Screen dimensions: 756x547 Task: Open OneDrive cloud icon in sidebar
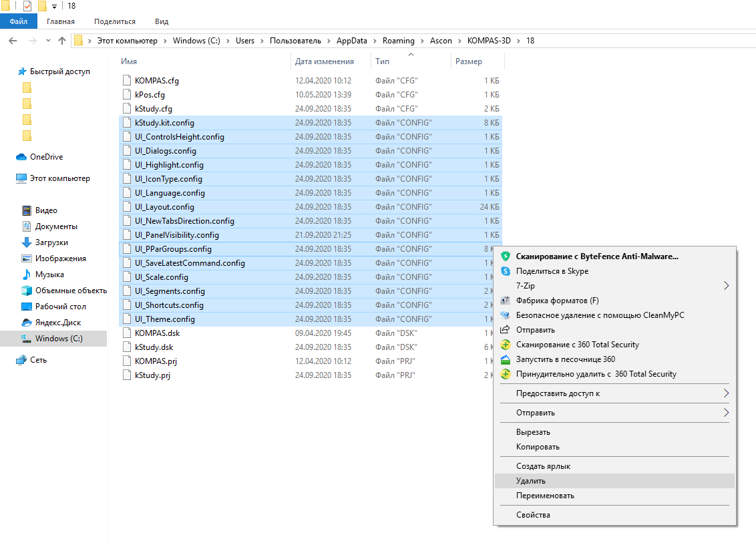tap(21, 157)
